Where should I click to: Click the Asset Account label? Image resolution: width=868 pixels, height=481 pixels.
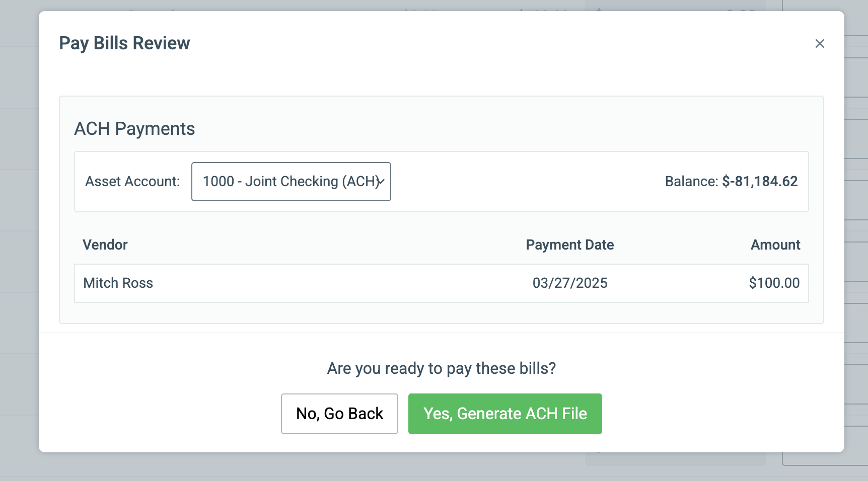(132, 182)
